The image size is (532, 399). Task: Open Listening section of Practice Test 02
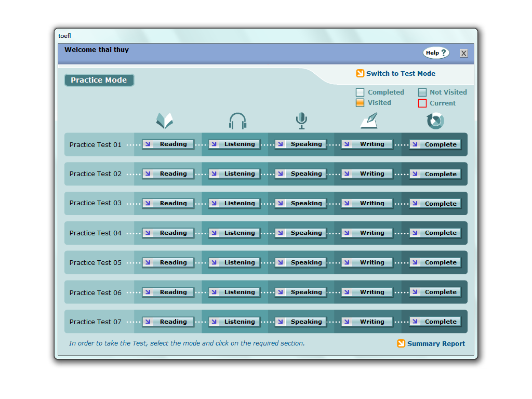click(x=234, y=174)
